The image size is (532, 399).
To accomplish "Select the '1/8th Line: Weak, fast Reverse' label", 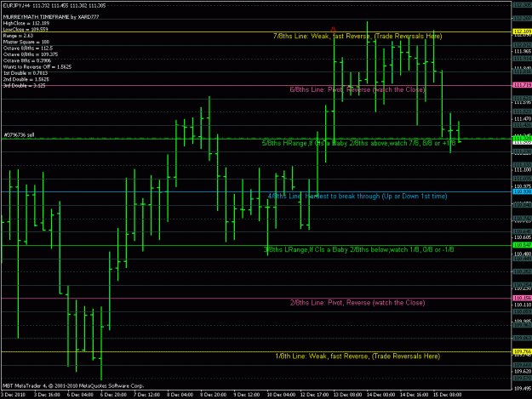I will pos(358,356).
